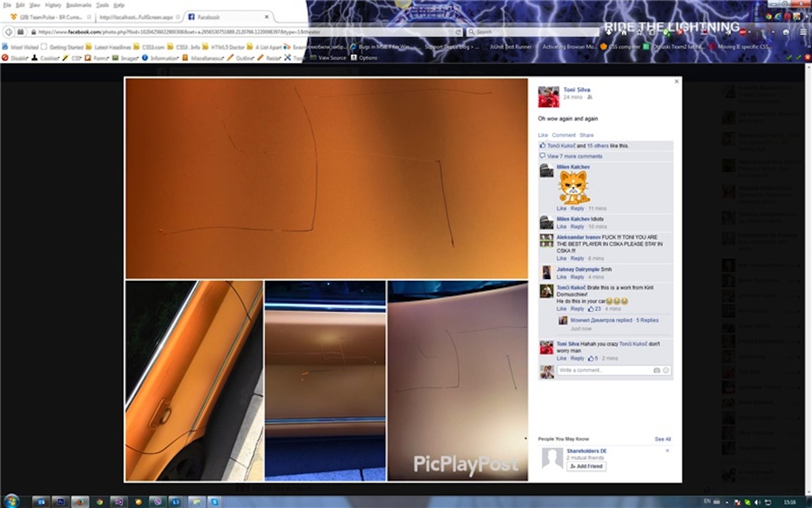The image size is (812, 508).
Task: Click the Add Friend button
Action: tap(586, 467)
